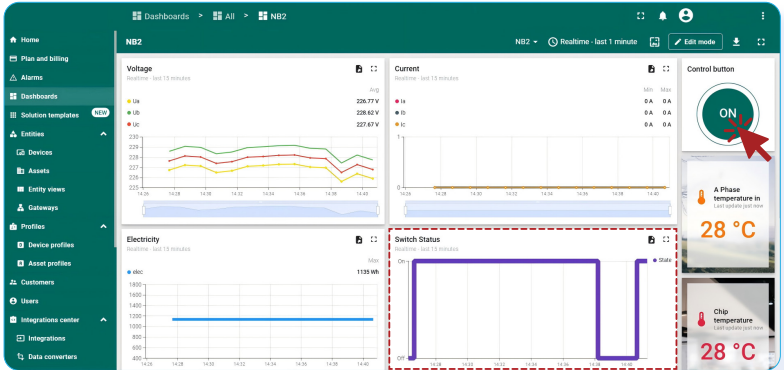Open the user account avatar menu
Screen dimensions: 784x370
pos(686,16)
